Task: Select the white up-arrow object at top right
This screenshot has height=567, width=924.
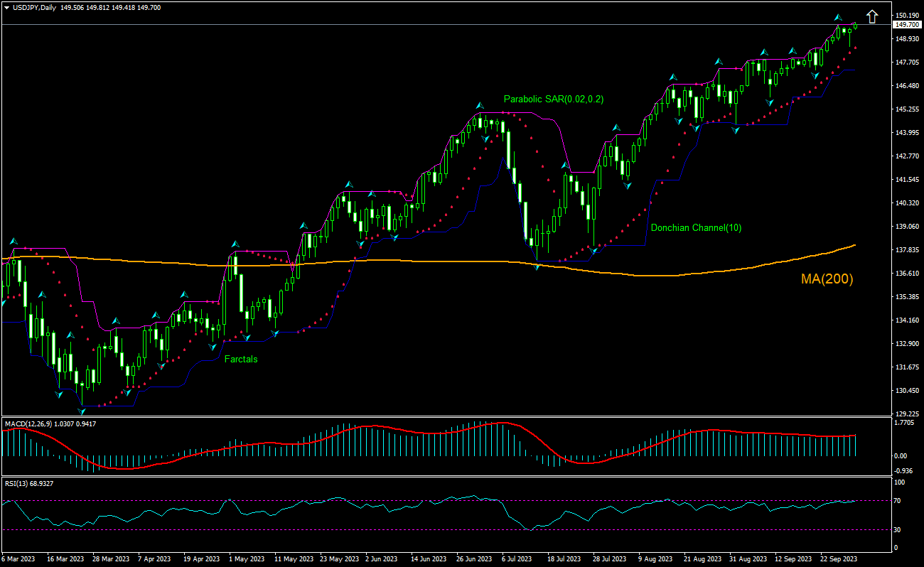Action: 873,14
